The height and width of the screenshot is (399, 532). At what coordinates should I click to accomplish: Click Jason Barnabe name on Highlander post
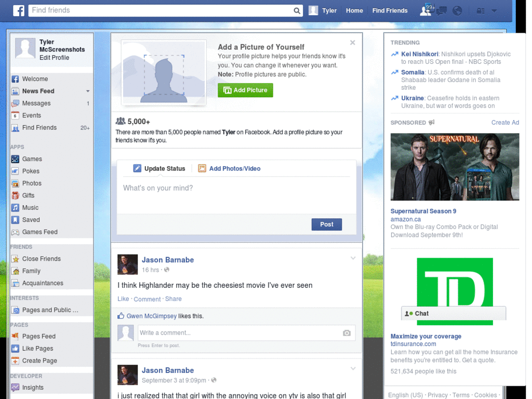click(168, 260)
